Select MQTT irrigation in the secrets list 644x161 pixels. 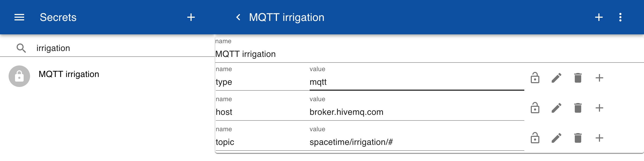(x=69, y=74)
